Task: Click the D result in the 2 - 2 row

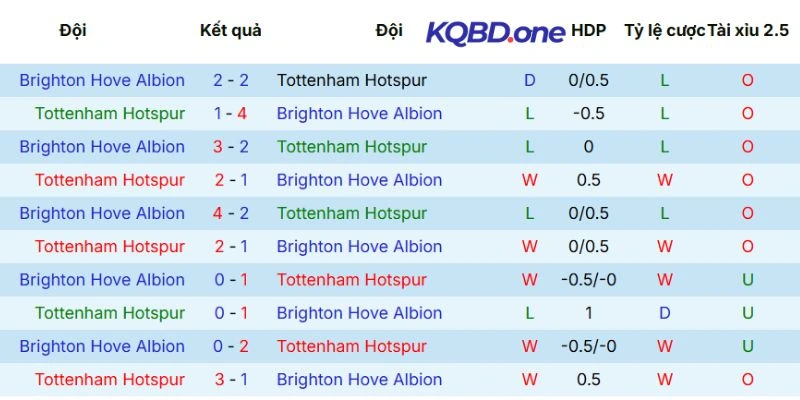Action: pyautogui.click(x=530, y=80)
